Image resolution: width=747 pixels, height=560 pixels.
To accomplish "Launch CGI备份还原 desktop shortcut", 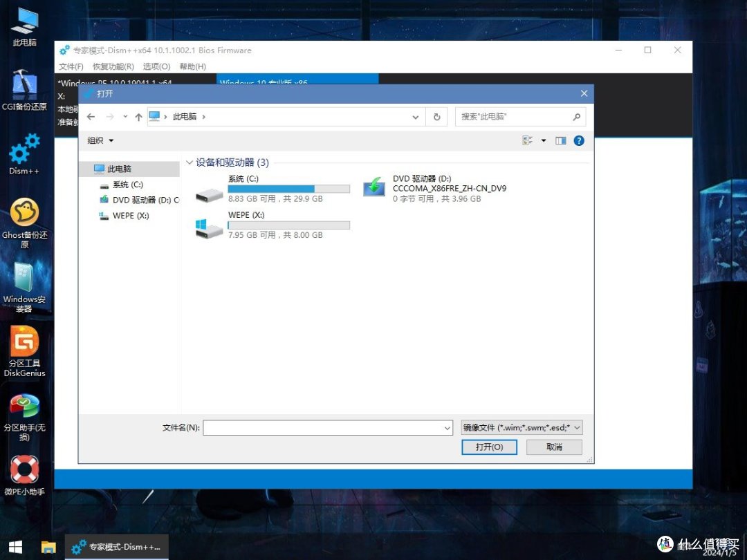I will coord(24,90).
